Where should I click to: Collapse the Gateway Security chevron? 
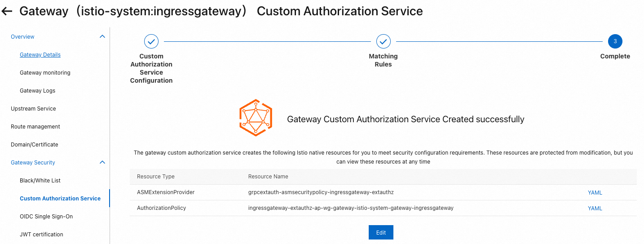click(102, 162)
